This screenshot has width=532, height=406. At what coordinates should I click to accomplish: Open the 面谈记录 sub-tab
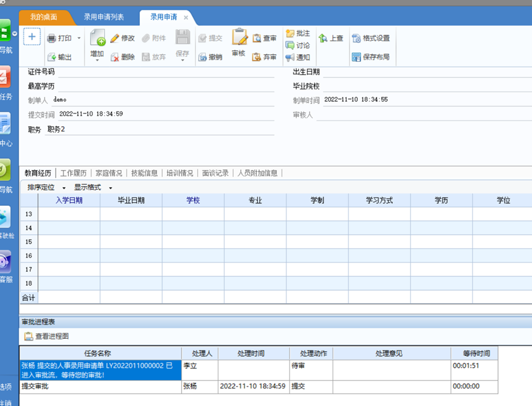click(x=216, y=173)
